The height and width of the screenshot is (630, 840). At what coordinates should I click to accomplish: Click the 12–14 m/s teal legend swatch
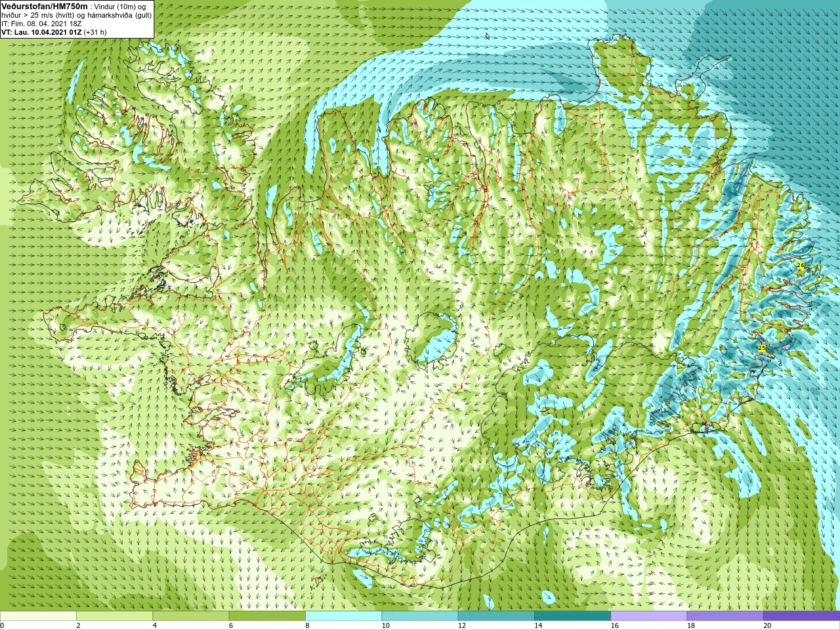[496, 616]
